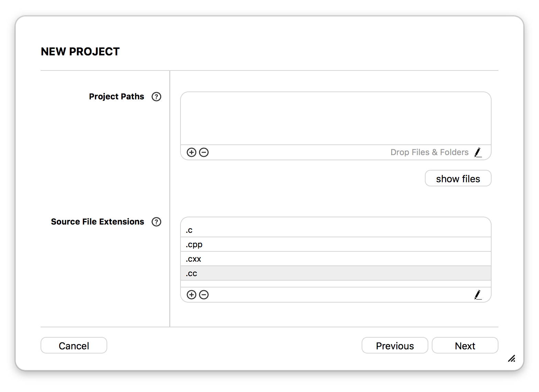This screenshot has height=392, width=539.
Task: Select the .c extension row
Action: 336,230
